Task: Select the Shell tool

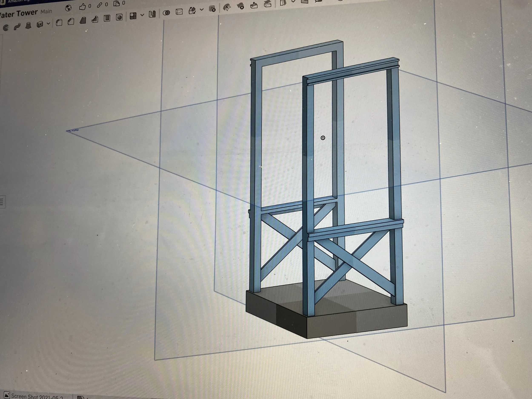Action: click(107, 18)
